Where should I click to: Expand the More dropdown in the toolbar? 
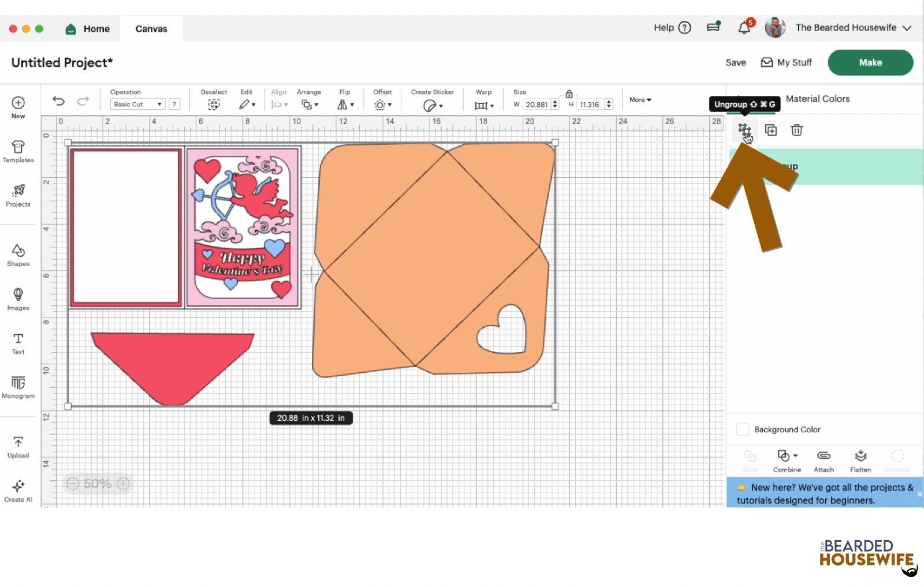(639, 100)
